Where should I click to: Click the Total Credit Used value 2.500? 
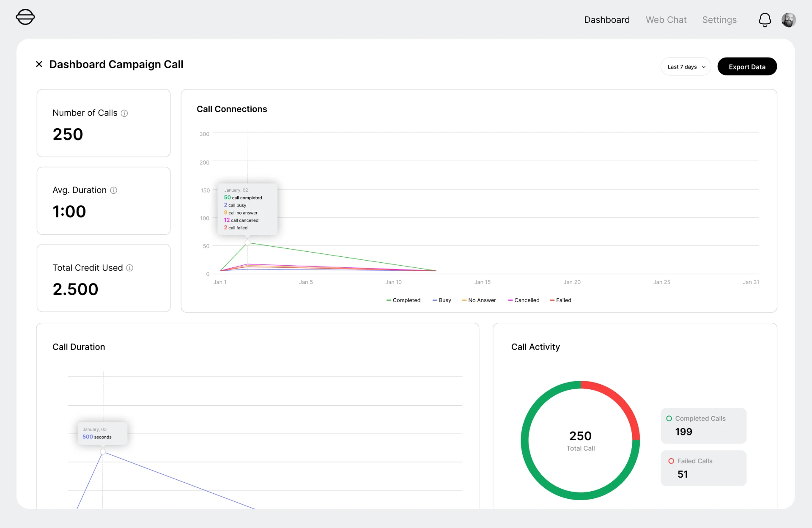coord(75,289)
